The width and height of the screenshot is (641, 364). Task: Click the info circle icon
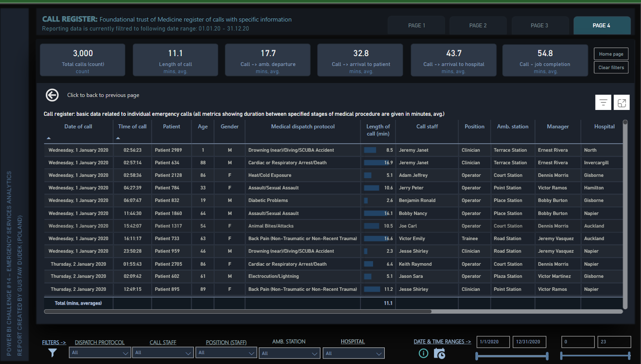[423, 353]
